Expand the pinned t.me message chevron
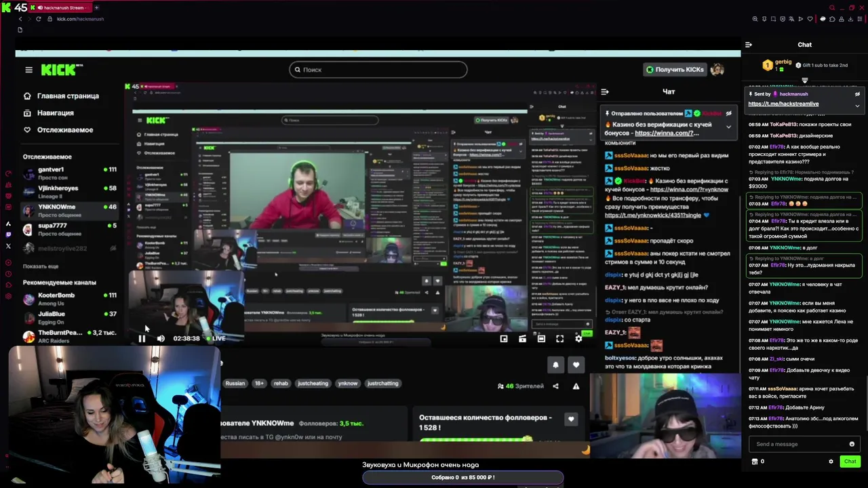The height and width of the screenshot is (488, 868). coord(857,106)
